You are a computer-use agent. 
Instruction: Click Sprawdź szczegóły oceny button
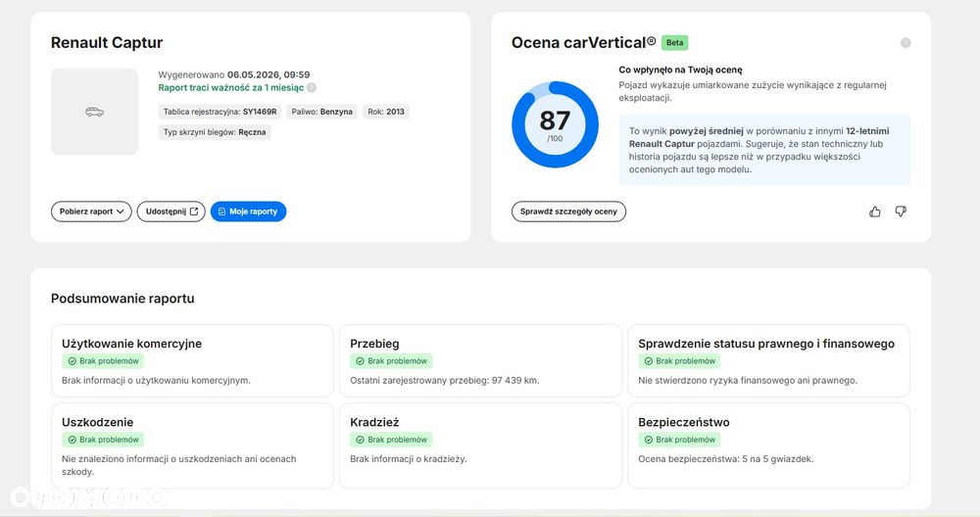coord(568,211)
